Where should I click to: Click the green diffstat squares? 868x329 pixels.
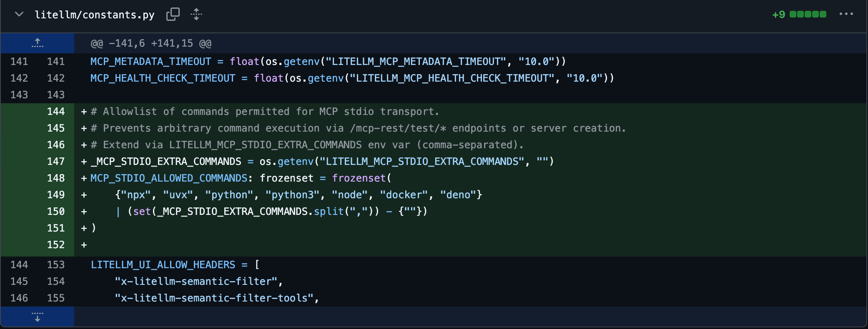point(808,14)
